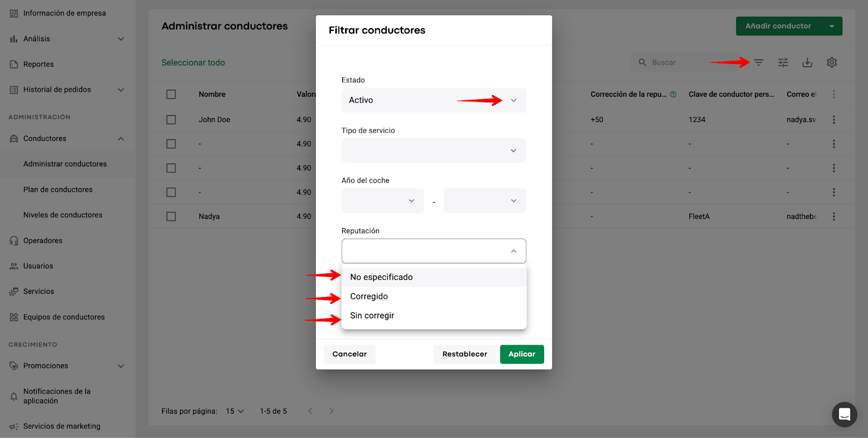
Task: Open row options for John Doe
Action: pyautogui.click(x=834, y=120)
